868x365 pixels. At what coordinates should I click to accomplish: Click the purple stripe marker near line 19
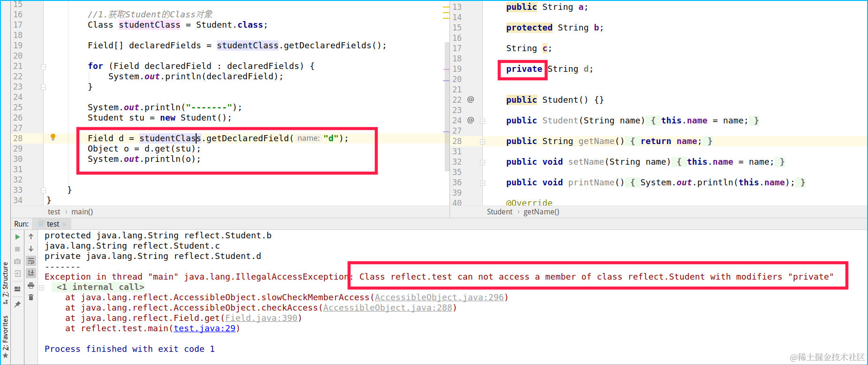coord(446,69)
